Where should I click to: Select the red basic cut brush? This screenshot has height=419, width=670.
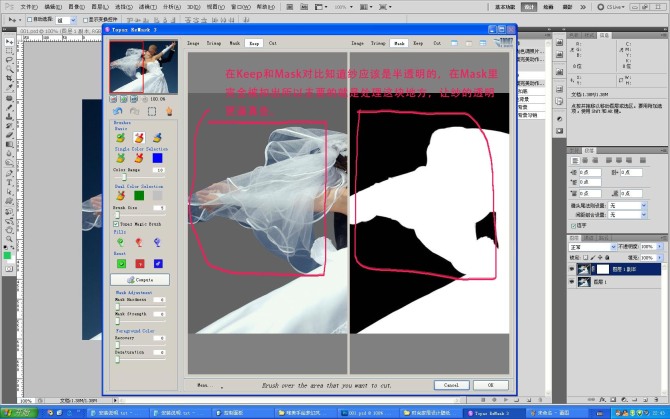(x=136, y=138)
